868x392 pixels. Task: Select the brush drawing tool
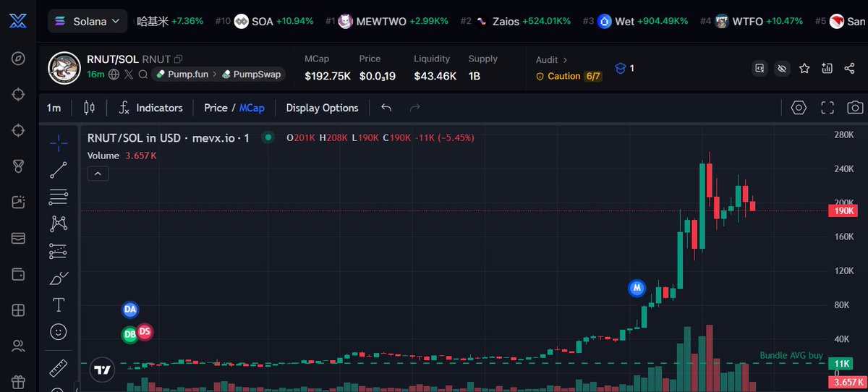pos(59,278)
